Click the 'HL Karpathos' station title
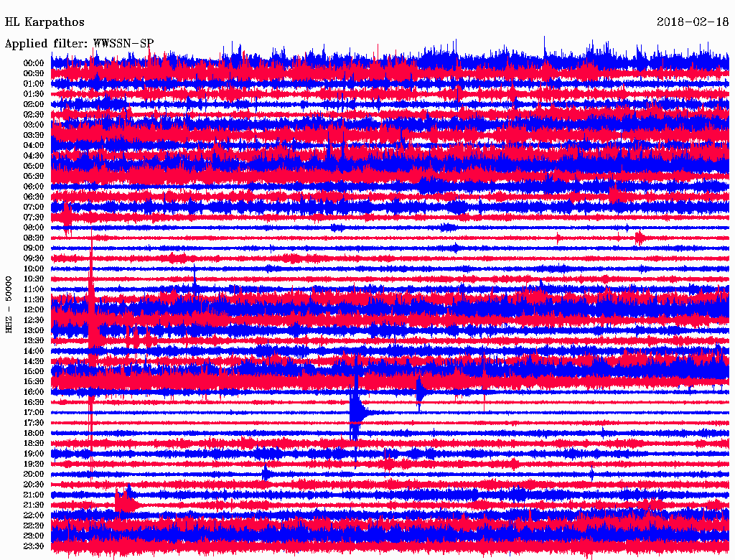The height and width of the screenshot is (560, 735). pyautogui.click(x=45, y=22)
